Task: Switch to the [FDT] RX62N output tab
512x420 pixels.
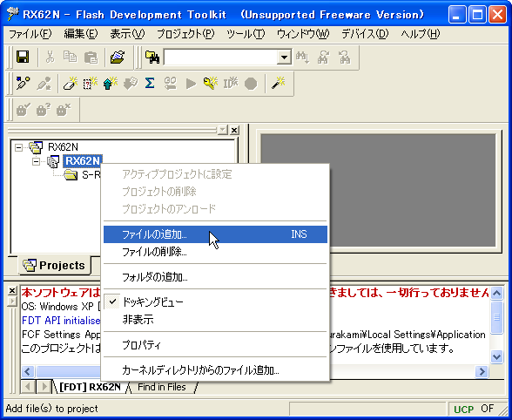Action: coord(90,387)
